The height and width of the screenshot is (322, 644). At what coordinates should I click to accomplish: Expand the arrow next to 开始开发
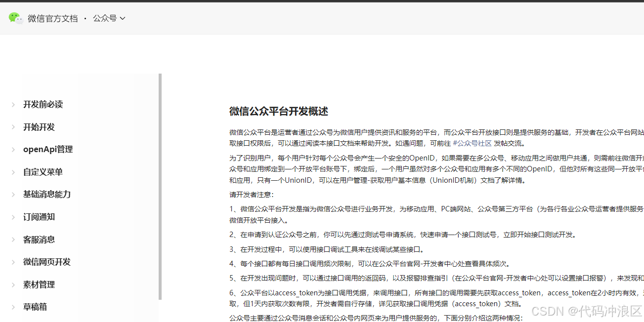(13, 127)
